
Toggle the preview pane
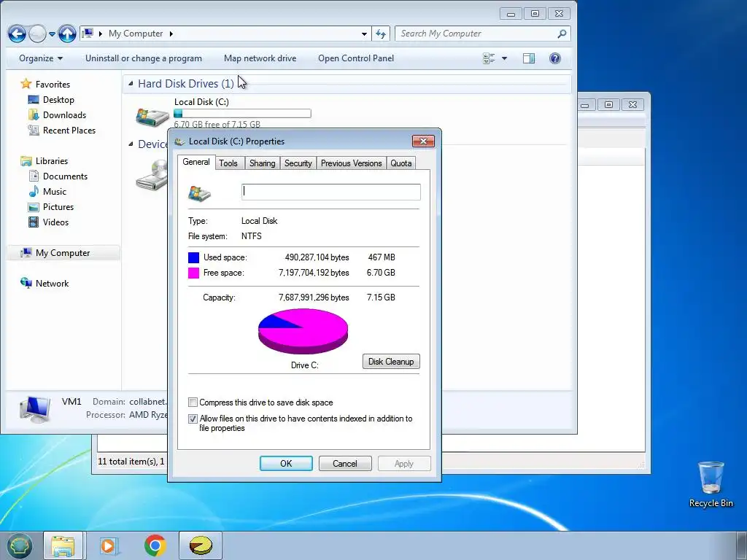click(529, 58)
